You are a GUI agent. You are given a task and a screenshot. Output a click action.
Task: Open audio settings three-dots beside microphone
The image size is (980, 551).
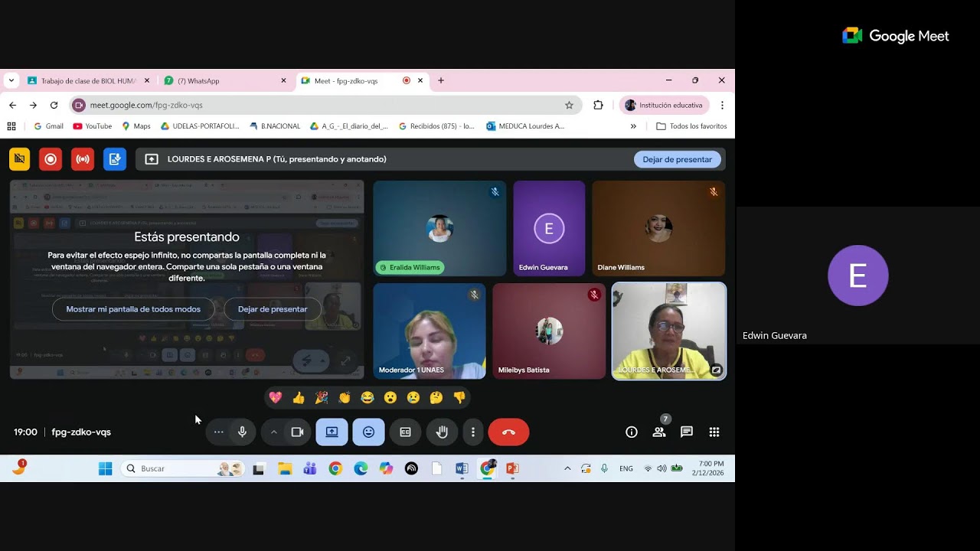tap(218, 432)
